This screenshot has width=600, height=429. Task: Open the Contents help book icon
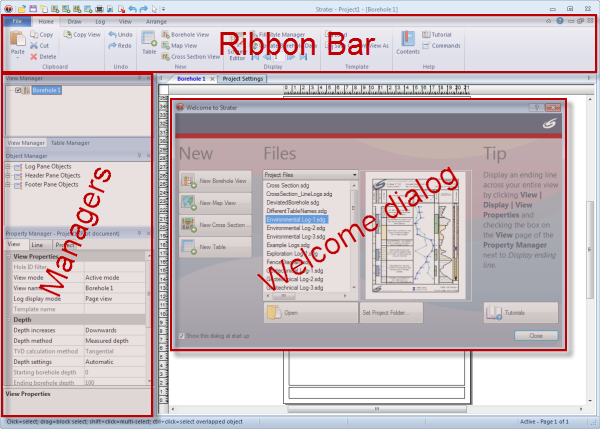[408, 42]
